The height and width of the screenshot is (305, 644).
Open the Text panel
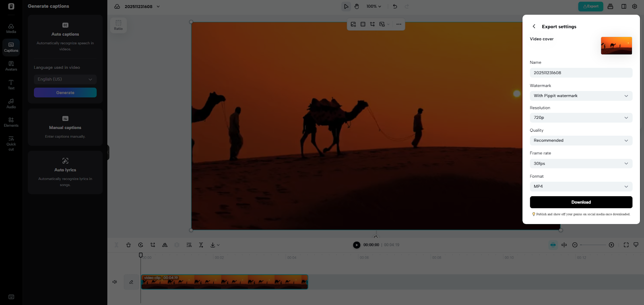click(x=11, y=85)
